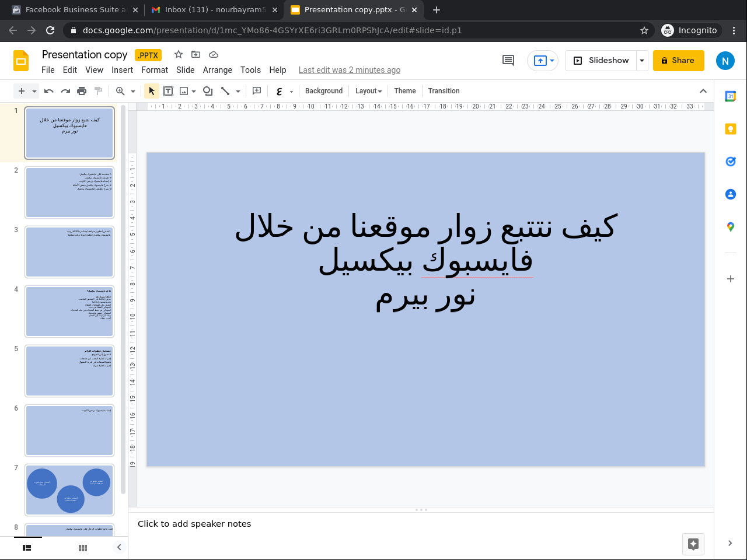The image size is (747, 560).
Task: Check the cloud document status icon
Action: (x=214, y=54)
